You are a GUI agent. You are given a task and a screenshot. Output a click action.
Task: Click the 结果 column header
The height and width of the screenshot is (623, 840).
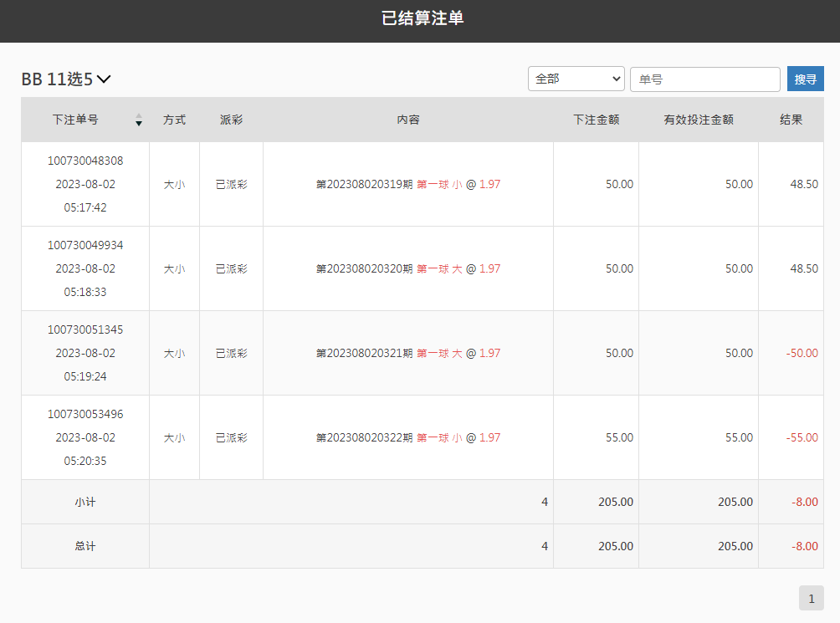click(791, 120)
